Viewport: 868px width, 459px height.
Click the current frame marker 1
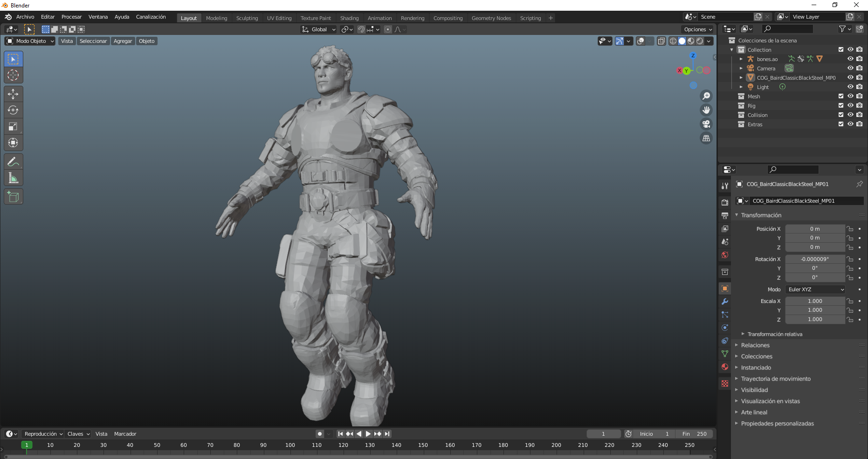click(27, 445)
